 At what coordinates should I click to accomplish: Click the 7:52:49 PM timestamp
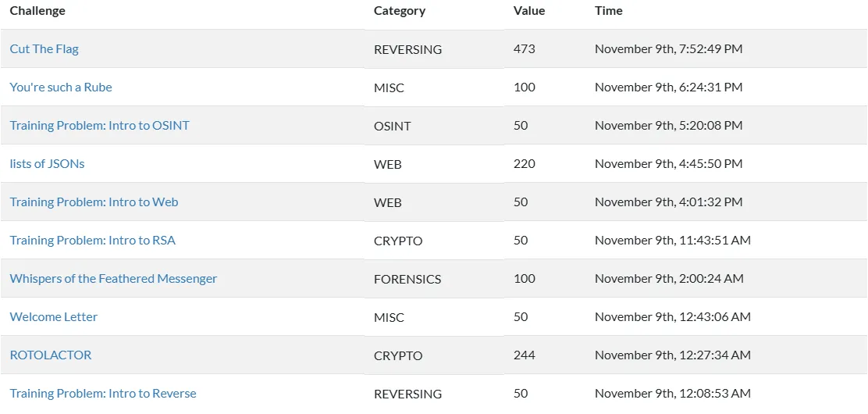[x=668, y=49]
